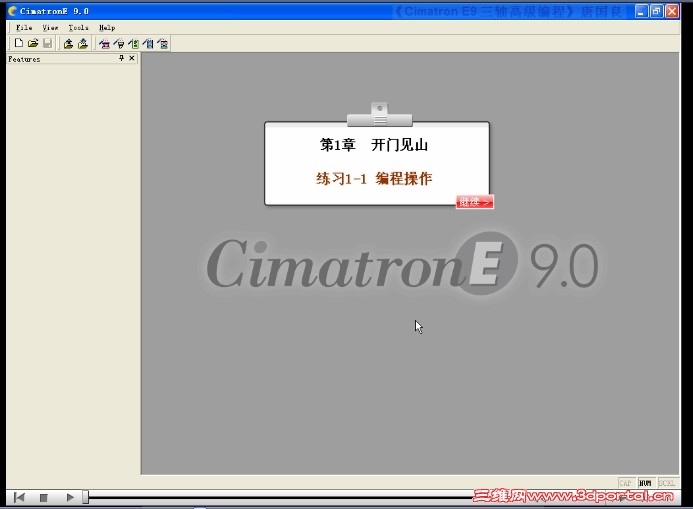Click the Features panel title
693x509 pixels.
point(24,59)
